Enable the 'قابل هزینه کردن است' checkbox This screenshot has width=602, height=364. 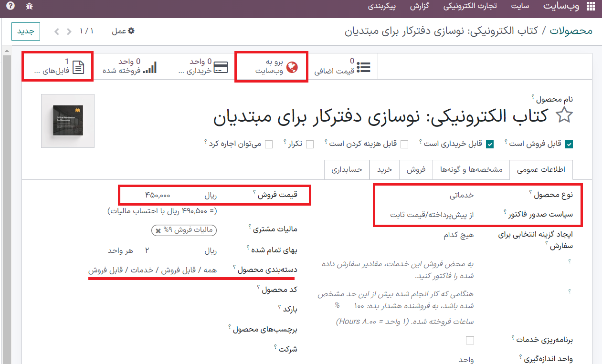404,144
